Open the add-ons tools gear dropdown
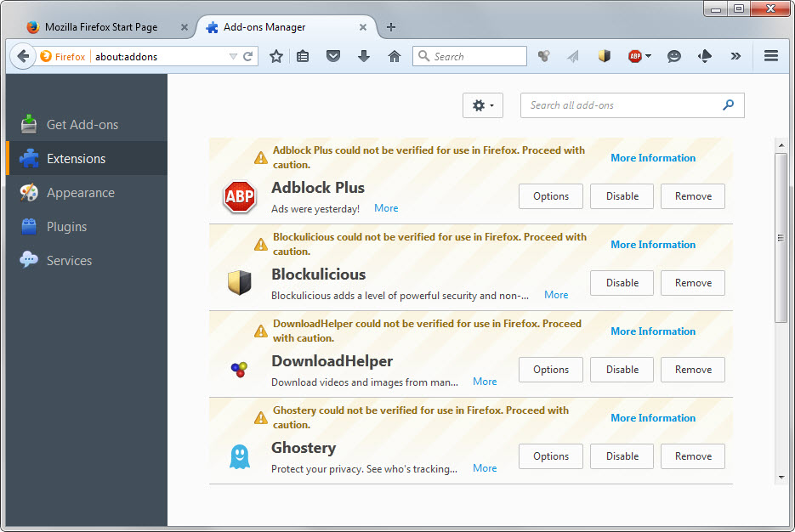The height and width of the screenshot is (532, 795). tap(483, 105)
